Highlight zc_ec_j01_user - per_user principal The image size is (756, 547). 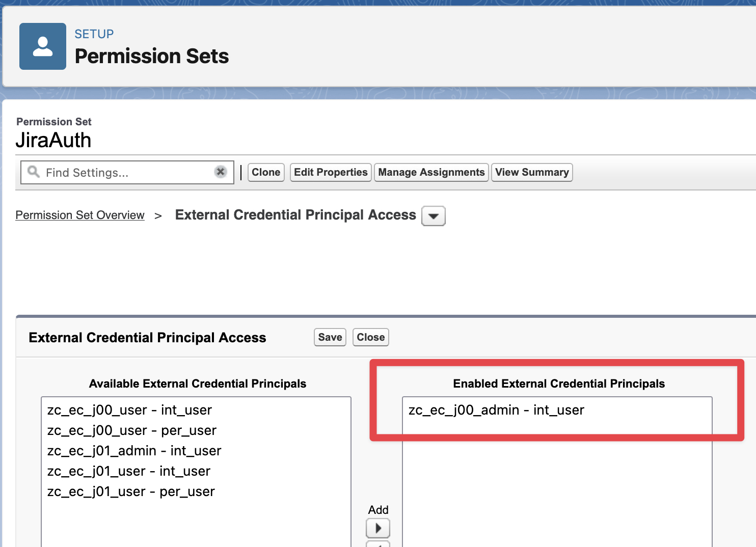click(x=131, y=491)
